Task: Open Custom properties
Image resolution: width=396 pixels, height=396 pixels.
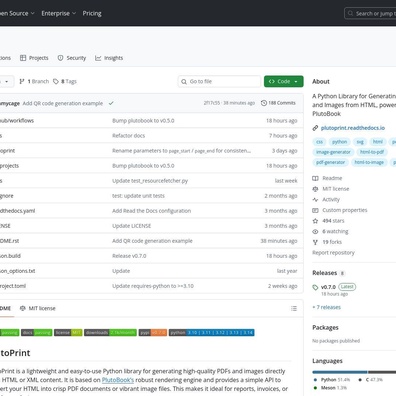Action: coord(345,210)
